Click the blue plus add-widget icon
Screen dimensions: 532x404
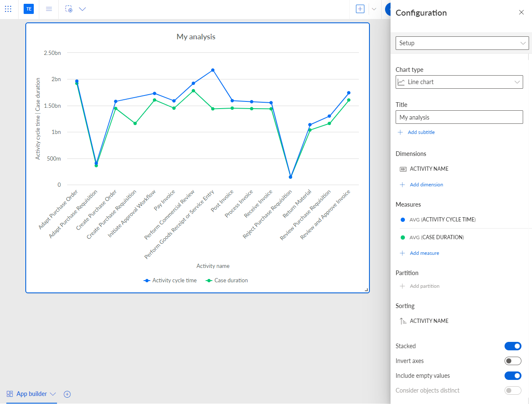pyautogui.click(x=360, y=9)
